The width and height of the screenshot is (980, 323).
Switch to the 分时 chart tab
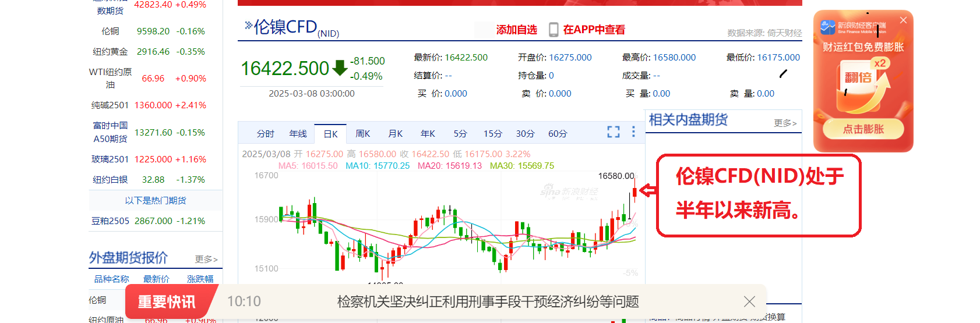266,134
